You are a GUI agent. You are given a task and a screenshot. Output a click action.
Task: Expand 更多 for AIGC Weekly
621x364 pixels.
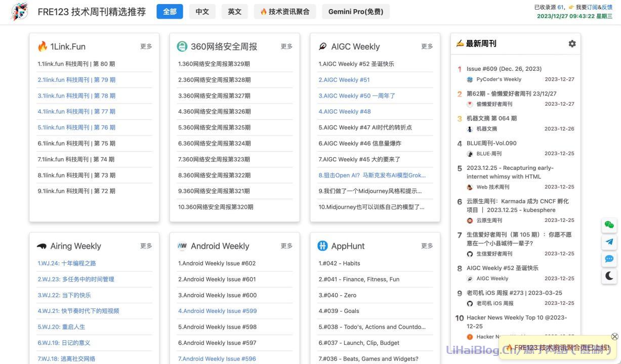pos(427,47)
